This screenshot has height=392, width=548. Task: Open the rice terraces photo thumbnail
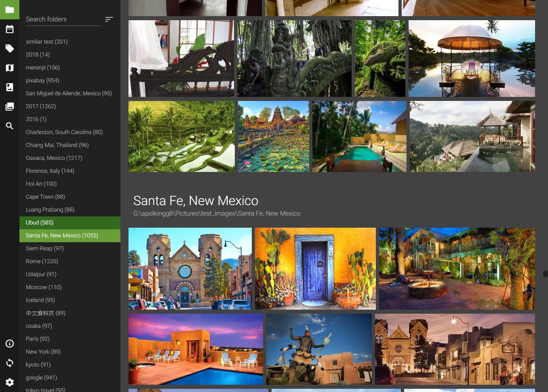point(181,136)
